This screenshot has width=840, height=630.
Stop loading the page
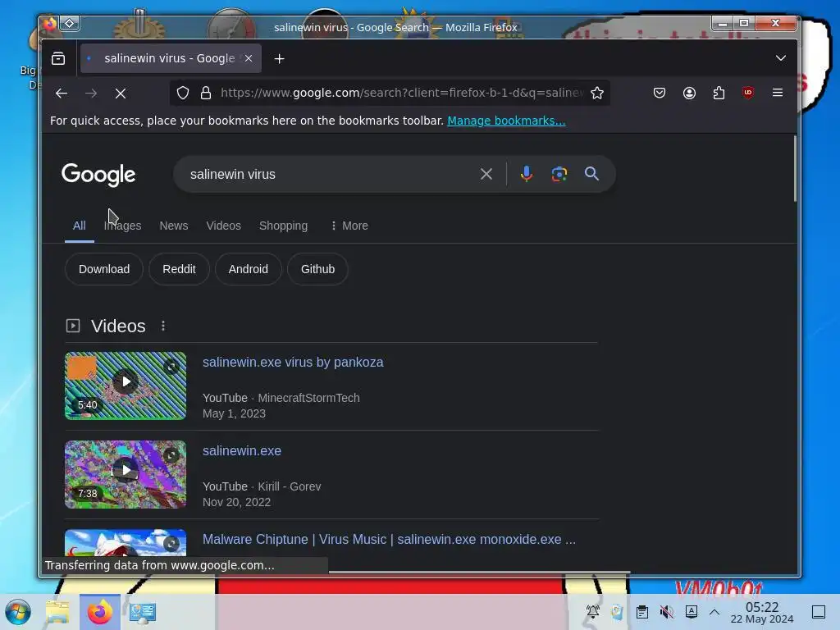point(121,94)
